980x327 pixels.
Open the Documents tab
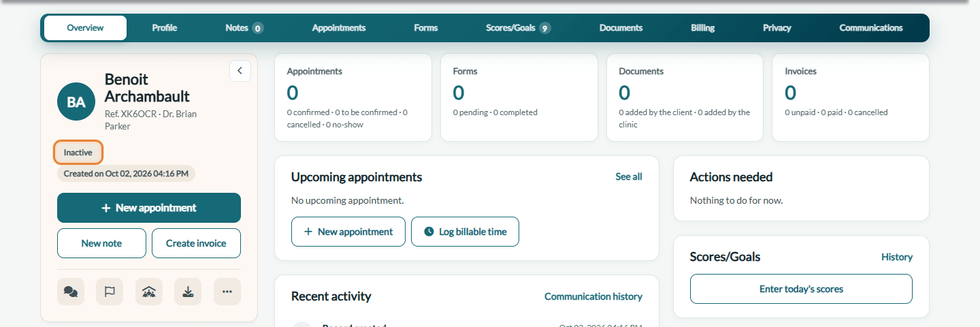coord(621,28)
